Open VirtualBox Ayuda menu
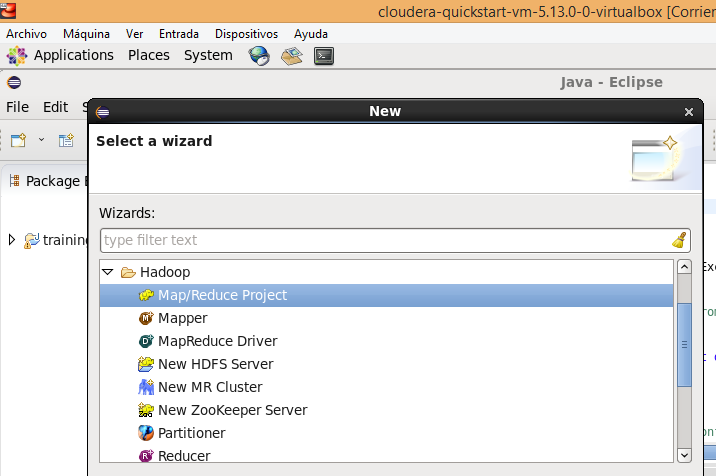This screenshot has width=716, height=476. pos(311,34)
